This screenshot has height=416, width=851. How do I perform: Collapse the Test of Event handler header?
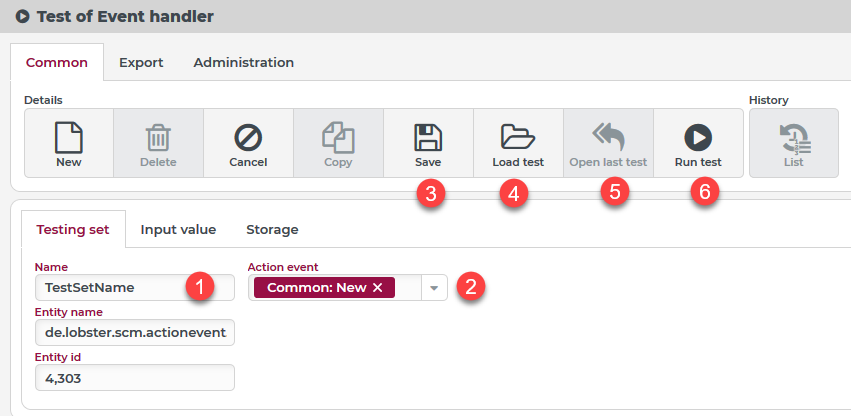click(x=22, y=17)
